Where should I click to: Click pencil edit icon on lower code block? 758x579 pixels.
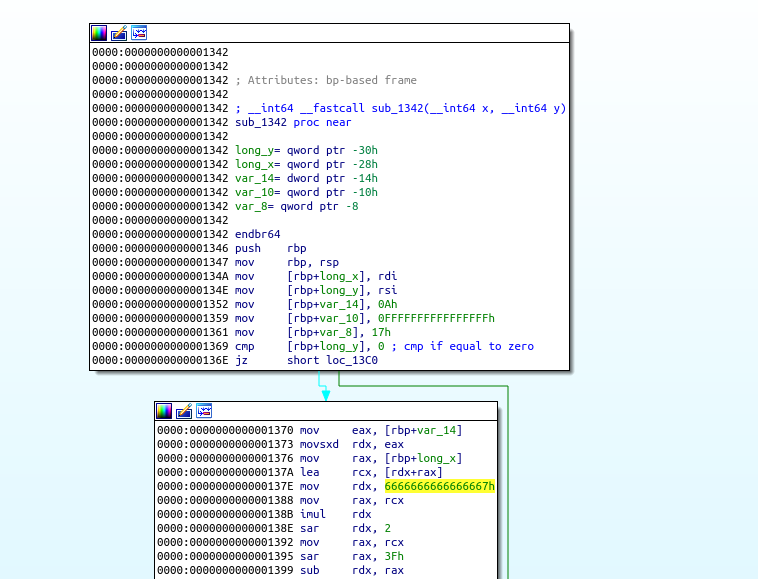[x=184, y=411]
